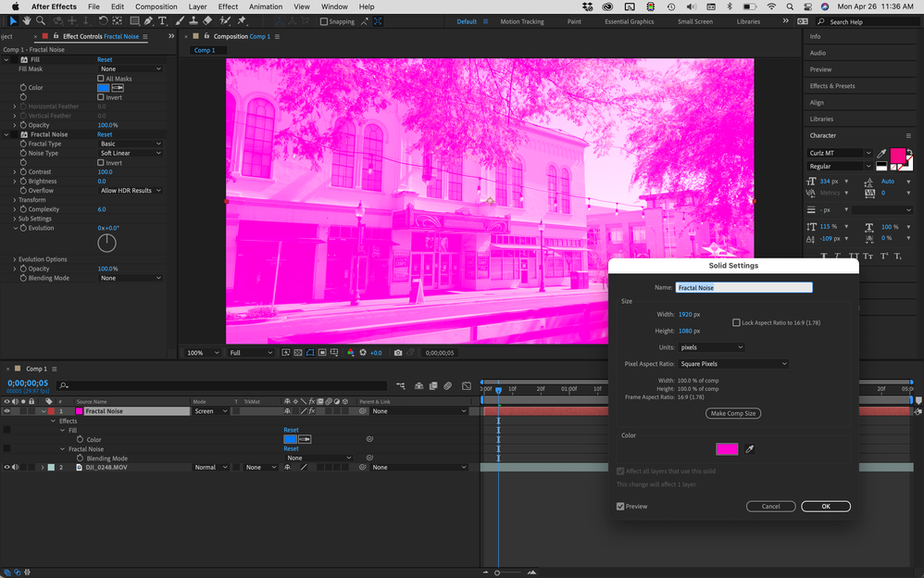Image resolution: width=924 pixels, height=578 pixels.
Task: Switch to Motion Tracking workspace
Action: 522,21
